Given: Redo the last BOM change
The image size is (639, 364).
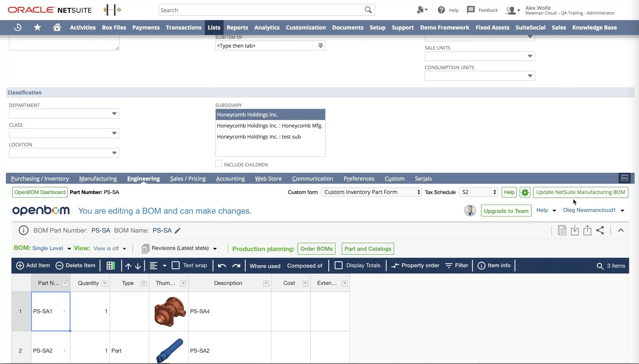Looking at the screenshot, I should coord(236,265).
